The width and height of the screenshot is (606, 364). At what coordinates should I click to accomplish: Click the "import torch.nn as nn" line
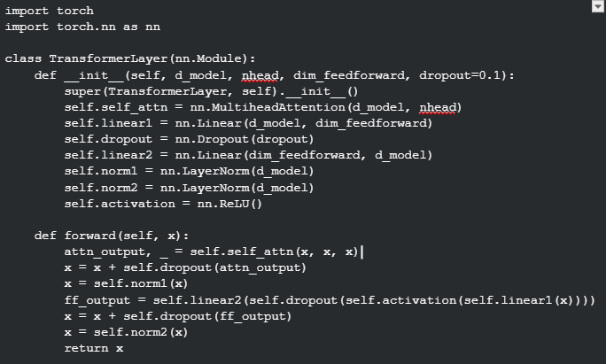(x=82, y=27)
